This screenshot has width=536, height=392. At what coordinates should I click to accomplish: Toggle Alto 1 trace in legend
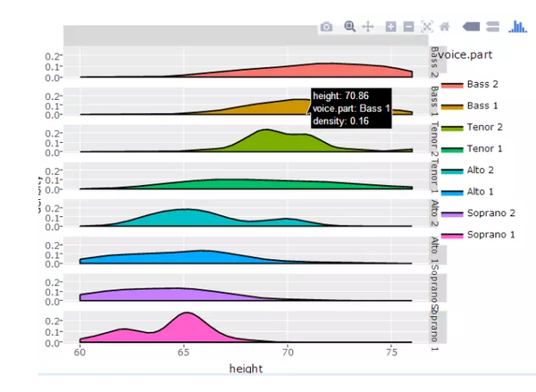[x=467, y=192]
